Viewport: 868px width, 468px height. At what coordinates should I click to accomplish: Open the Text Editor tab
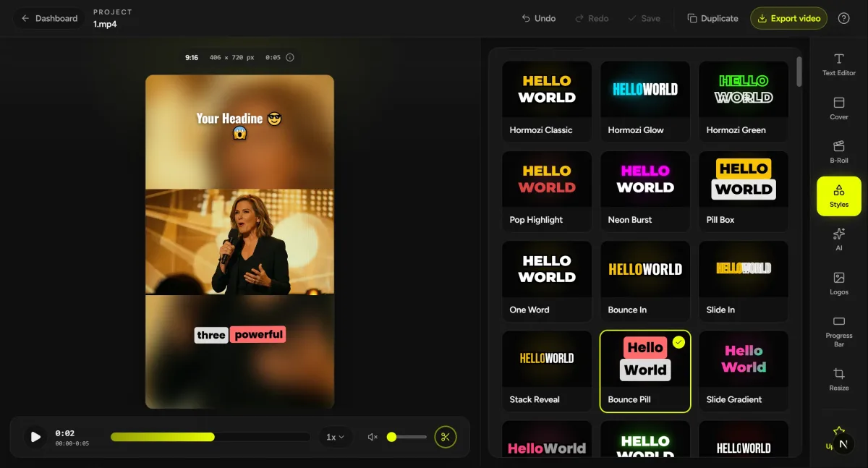tap(839, 64)
